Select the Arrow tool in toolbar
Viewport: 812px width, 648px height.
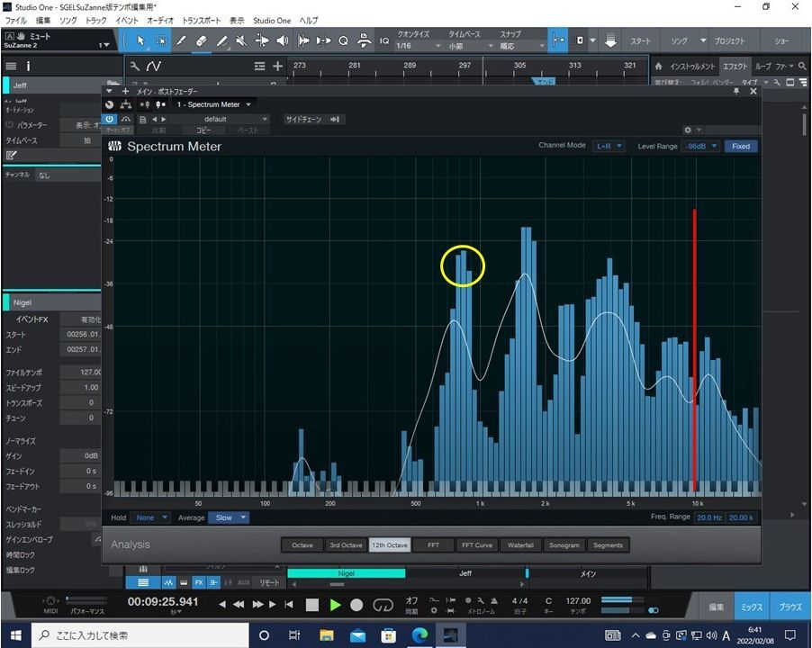[140, 40]
